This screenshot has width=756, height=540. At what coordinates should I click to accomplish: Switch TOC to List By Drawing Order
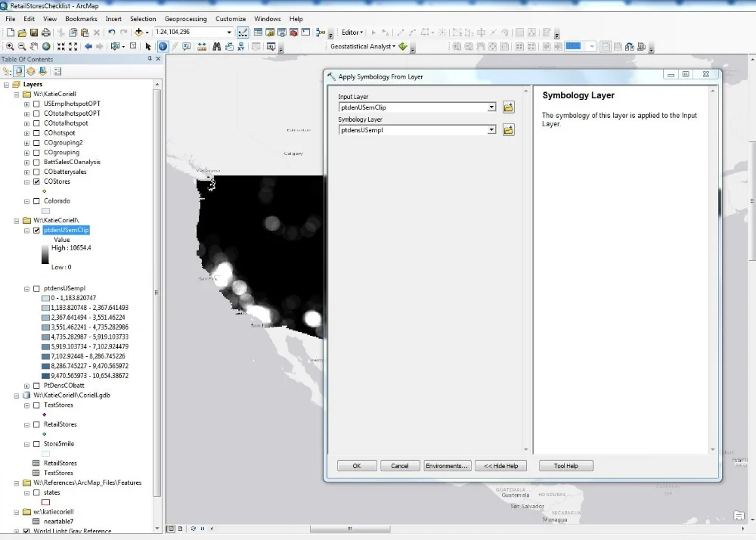click(x=8, y=71)
